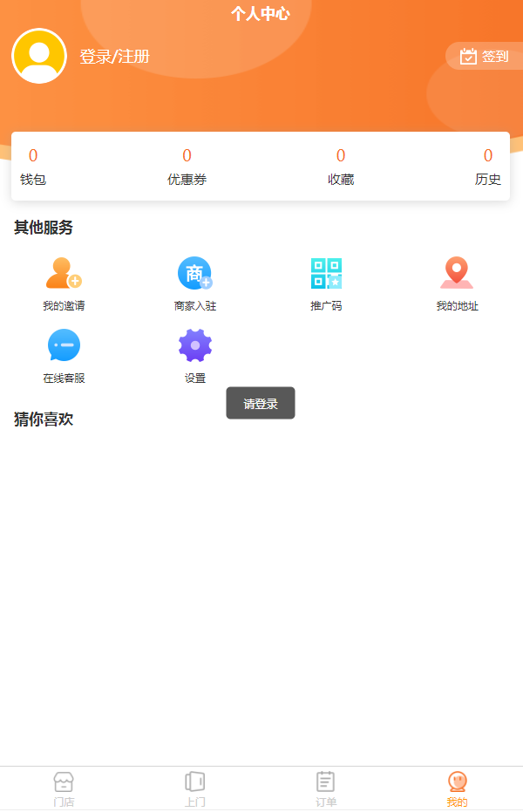The width and height of the screenshot is (523, 812).
Task: Click the 登录/注册 link
Action: tap(115, 57)
